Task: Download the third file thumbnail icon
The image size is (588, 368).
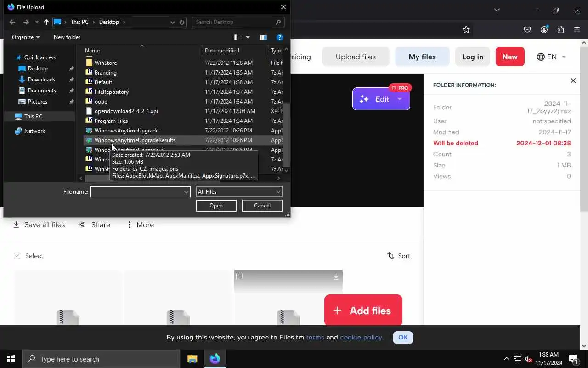Action: click(x=336, y=276)
